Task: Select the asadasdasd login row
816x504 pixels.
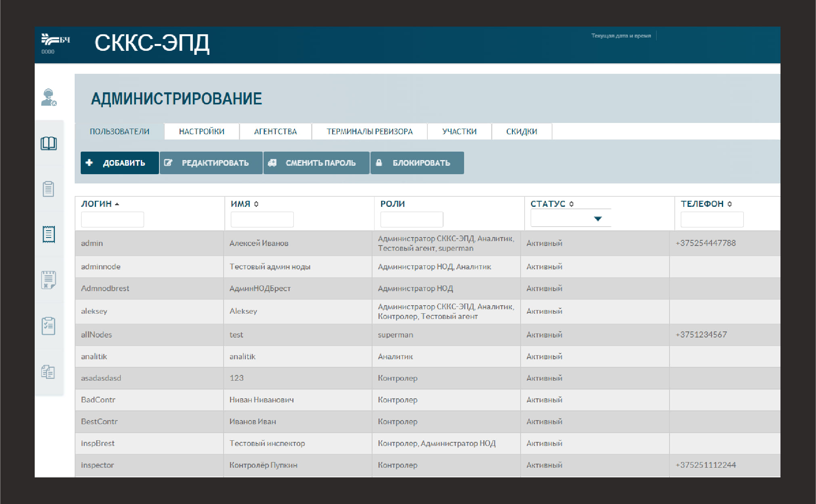Action: coord(428,378)
